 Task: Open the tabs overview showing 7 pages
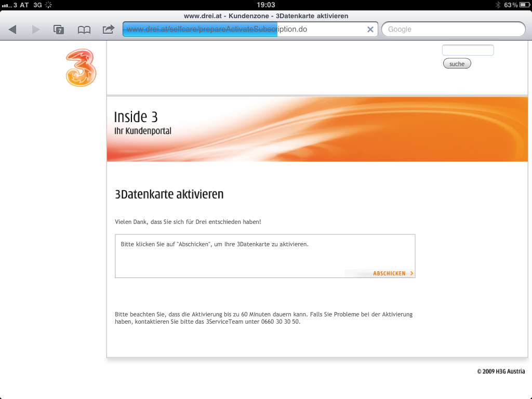click(x=59, y=30)
